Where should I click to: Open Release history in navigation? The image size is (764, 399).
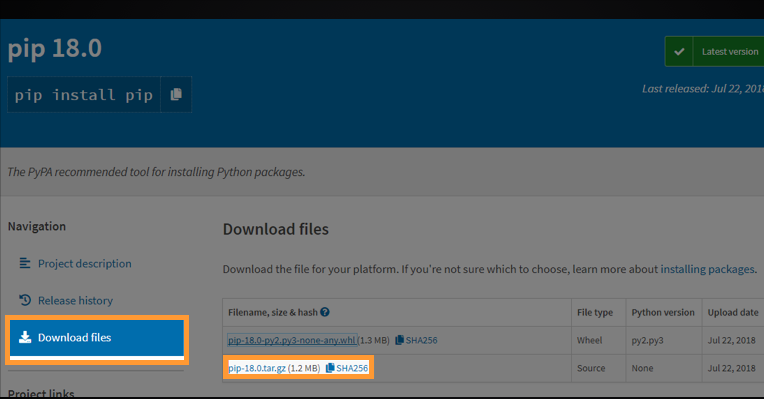point(75,301)
